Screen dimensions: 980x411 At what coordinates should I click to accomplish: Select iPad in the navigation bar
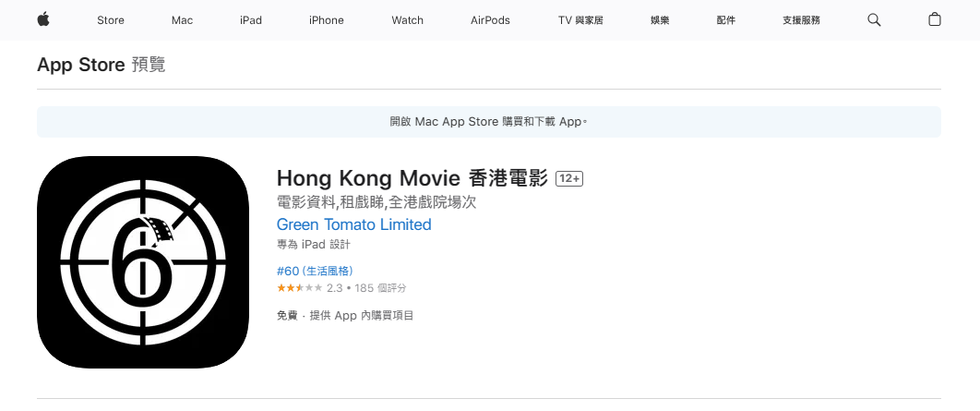251,20
